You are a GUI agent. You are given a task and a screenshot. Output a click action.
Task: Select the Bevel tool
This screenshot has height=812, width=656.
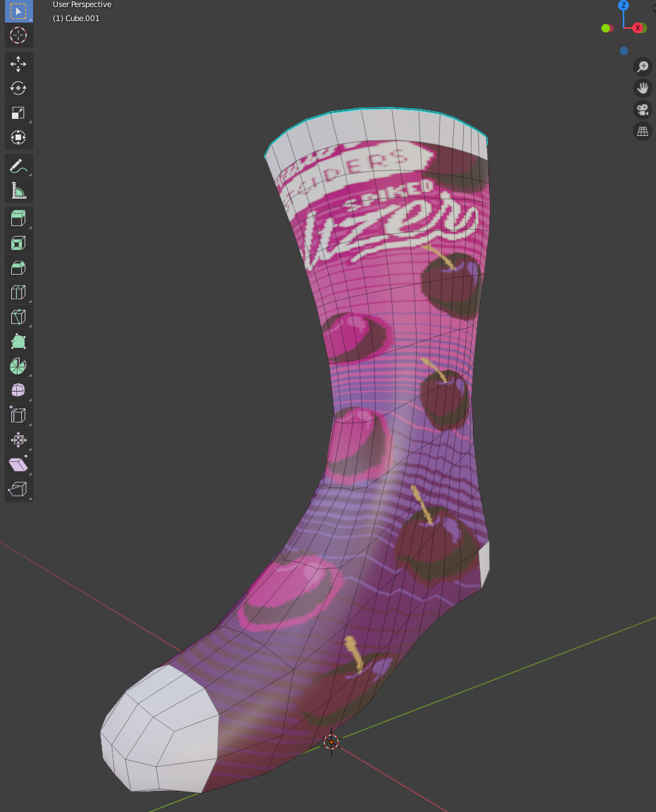click(18, 268)
